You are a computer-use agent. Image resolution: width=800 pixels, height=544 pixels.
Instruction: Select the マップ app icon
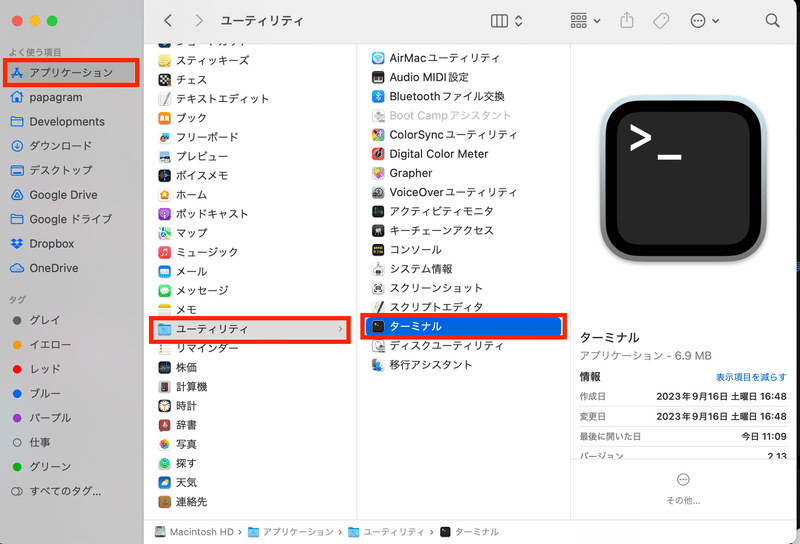[164, 233]
